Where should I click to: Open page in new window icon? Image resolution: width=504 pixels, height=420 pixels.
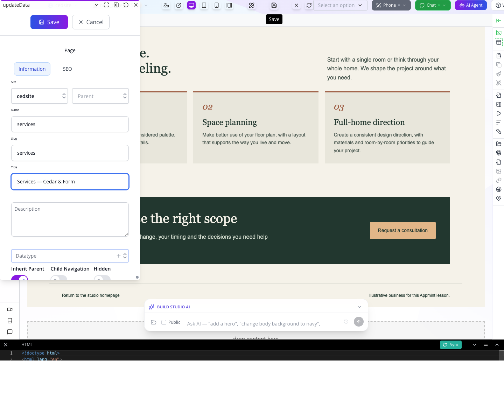click(x=179, y=5)
